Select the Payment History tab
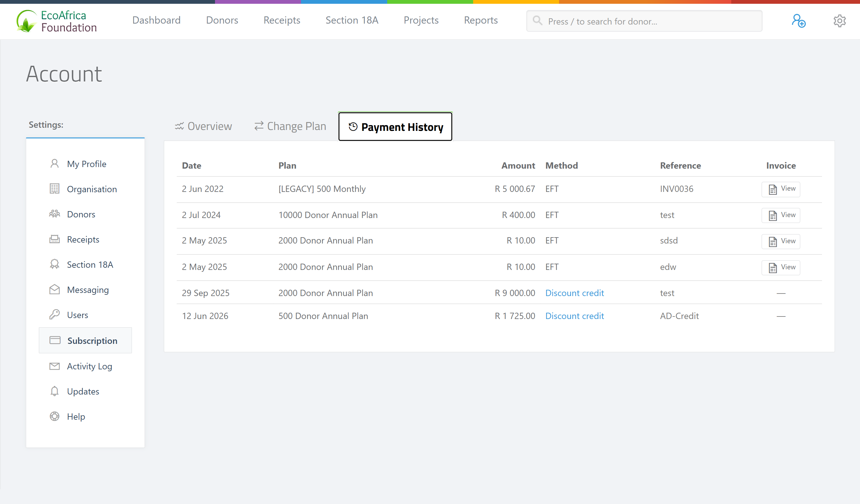 (395, 126)
